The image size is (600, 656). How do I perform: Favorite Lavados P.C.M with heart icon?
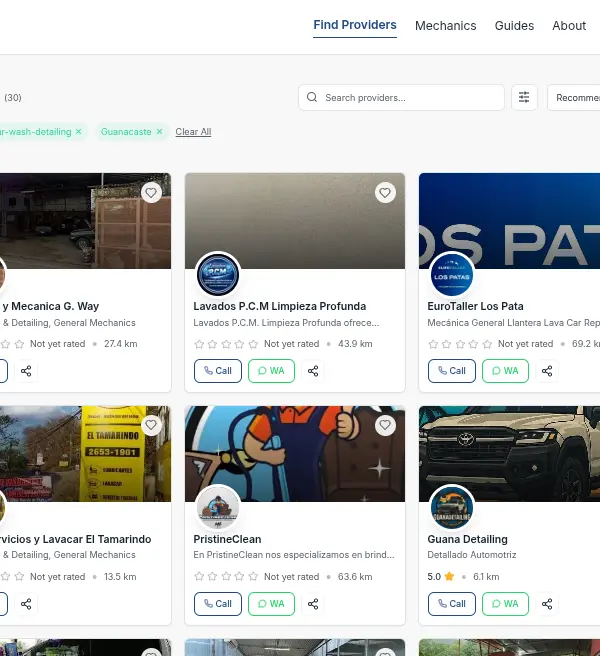385,192
